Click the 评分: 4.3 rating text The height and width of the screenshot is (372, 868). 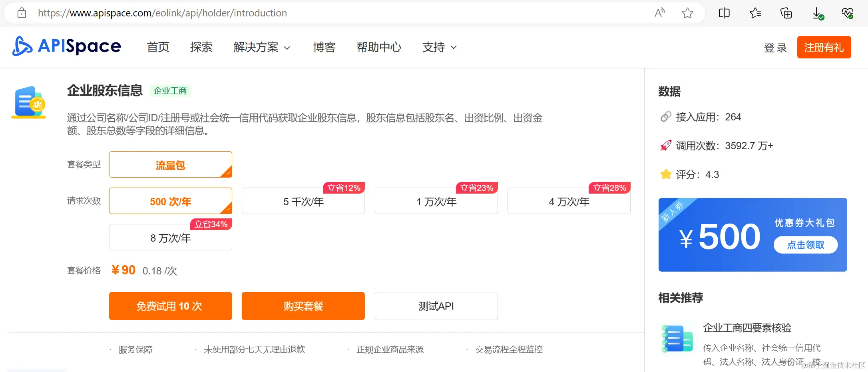click(697, 174)
